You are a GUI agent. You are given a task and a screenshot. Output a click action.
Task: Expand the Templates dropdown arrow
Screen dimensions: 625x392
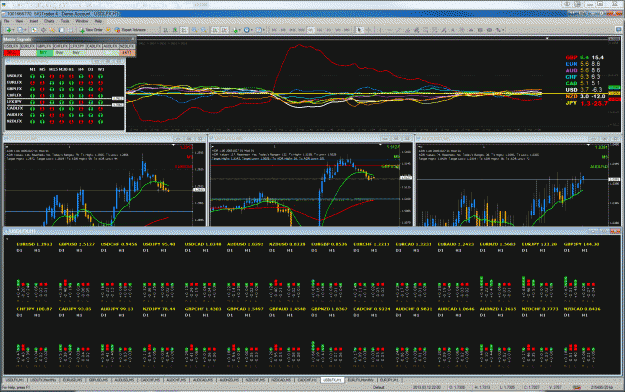[263, 30]
